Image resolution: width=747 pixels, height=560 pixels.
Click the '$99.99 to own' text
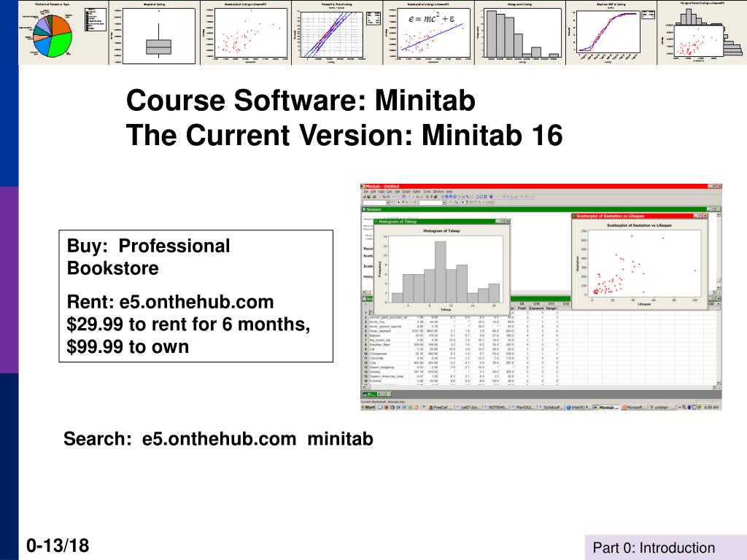[x=128, y=346]
